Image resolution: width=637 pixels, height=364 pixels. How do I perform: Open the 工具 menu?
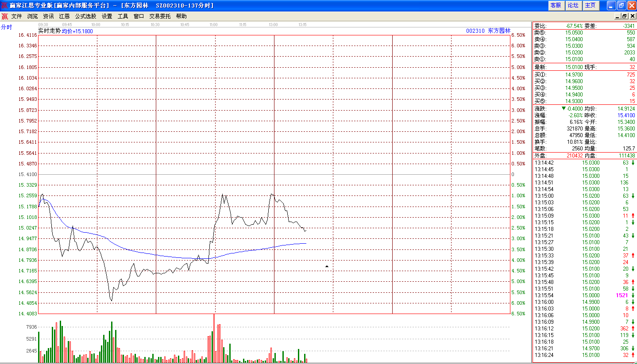coord(123,16)
